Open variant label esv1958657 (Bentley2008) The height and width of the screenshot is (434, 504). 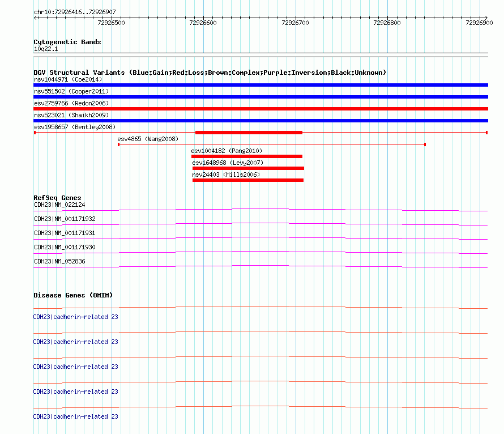point(75,127)
